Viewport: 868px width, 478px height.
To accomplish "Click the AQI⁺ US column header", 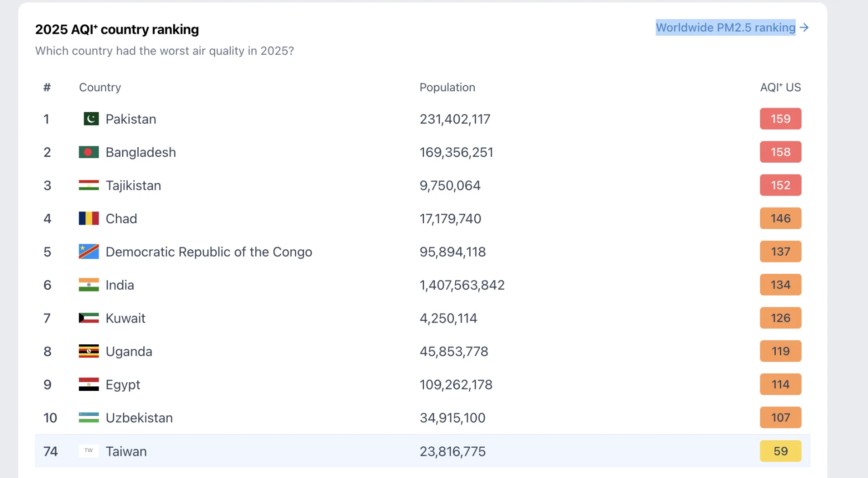I will (780, 87).
